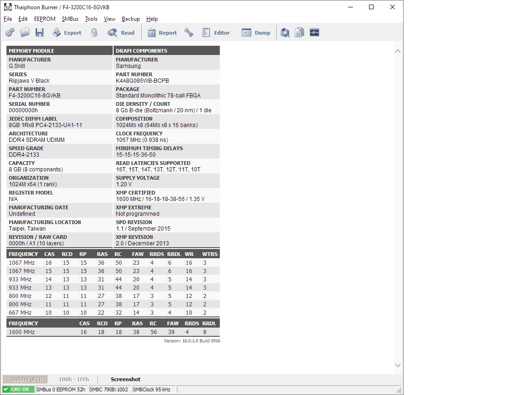Switch to the 000h - 0FFh tab
Image resolution: width=532 pixels, height=395 pixels.
tap(25, 379)
